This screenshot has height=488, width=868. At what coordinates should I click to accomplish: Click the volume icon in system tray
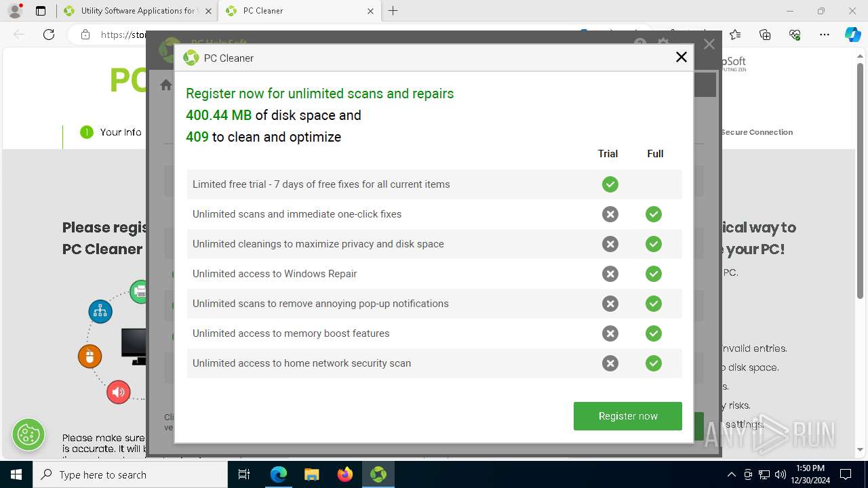tap(781, 474)
